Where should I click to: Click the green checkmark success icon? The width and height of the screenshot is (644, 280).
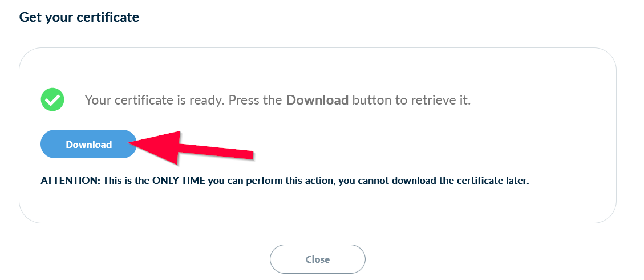52,101
